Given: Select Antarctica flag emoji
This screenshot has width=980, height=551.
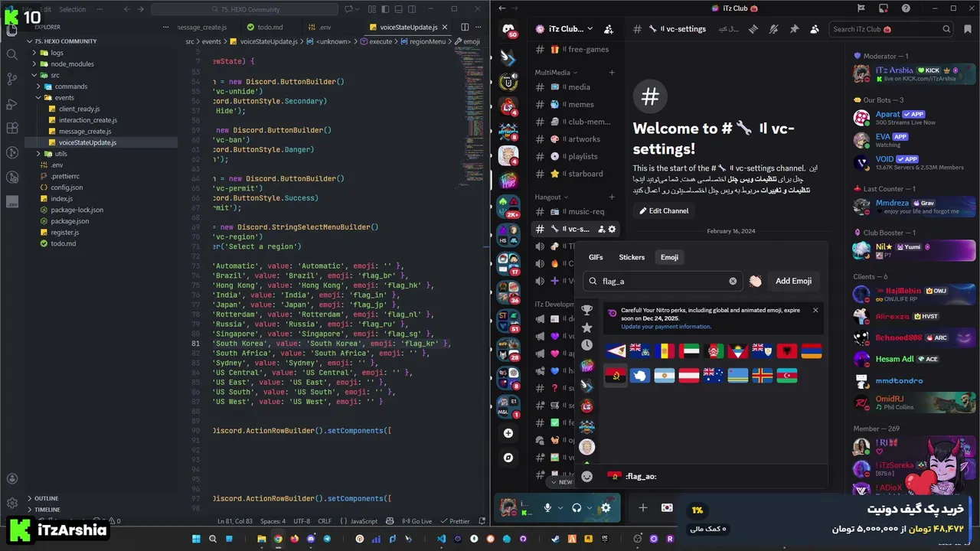Looking at the screenshot, I should 640,376.
